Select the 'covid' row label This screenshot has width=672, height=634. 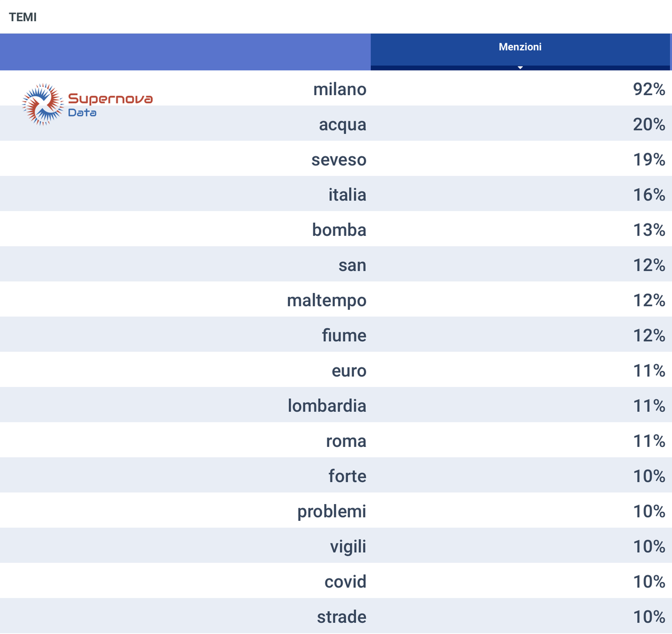pyautogui.click(x=345, y=581)
